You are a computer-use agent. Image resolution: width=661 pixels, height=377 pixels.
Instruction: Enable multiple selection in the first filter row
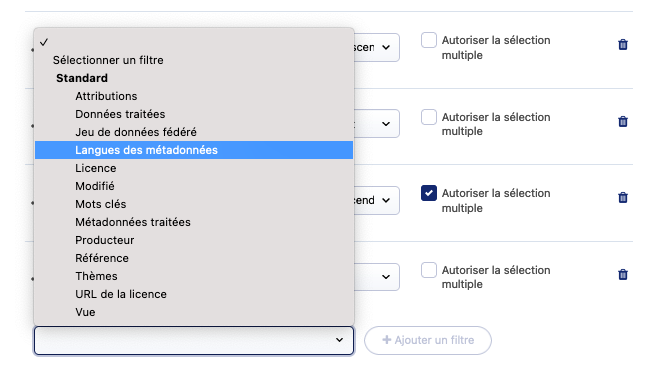tap(429, 40)
